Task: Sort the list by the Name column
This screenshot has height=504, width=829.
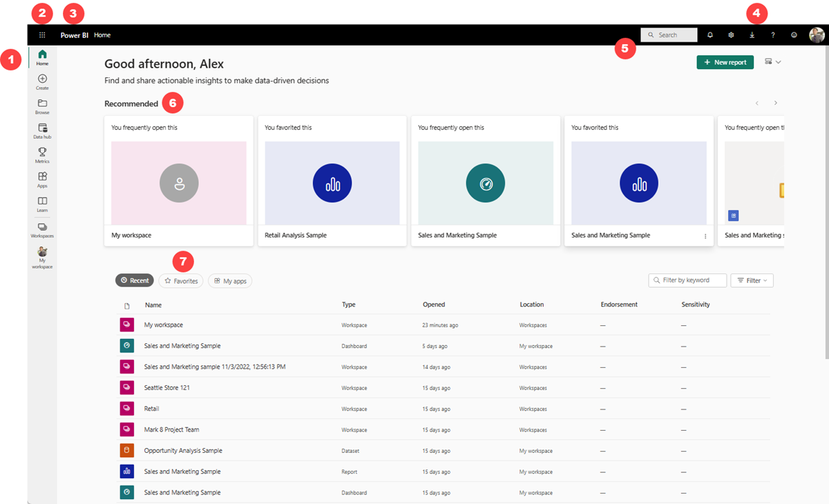Action: pos(153,304)
